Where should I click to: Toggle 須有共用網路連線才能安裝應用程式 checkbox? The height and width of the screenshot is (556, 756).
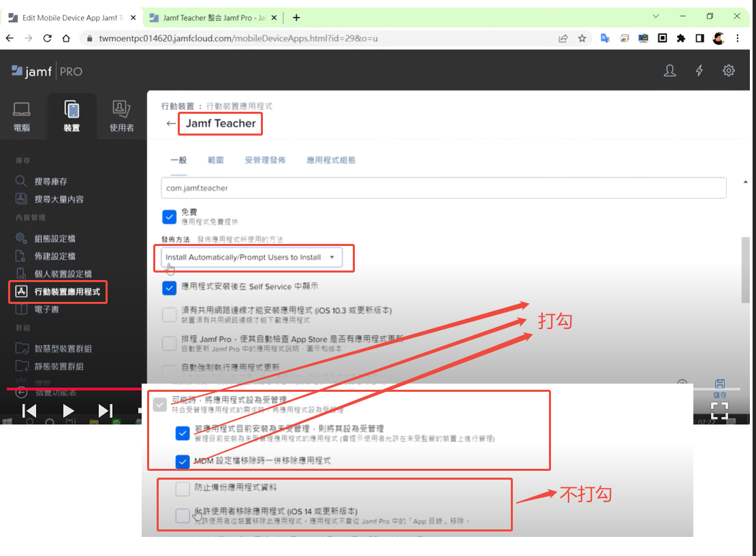point(169,314)
